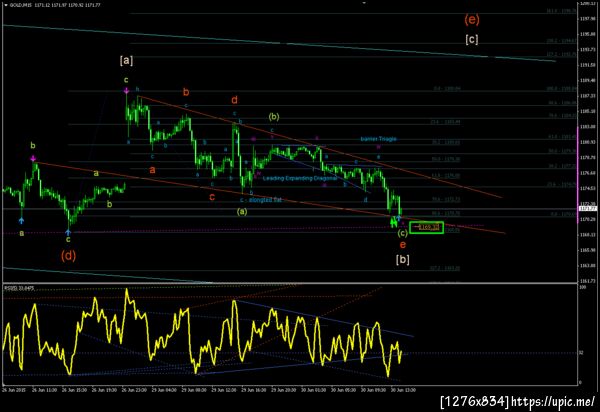Select the white [b] wave label
Viewport: 600px width, 412px height.
(403, 259)
